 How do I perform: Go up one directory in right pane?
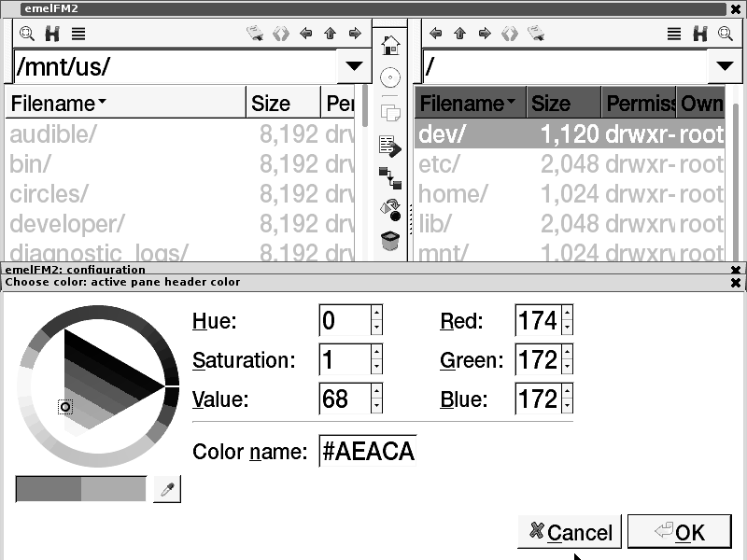(x=459, y=34)
